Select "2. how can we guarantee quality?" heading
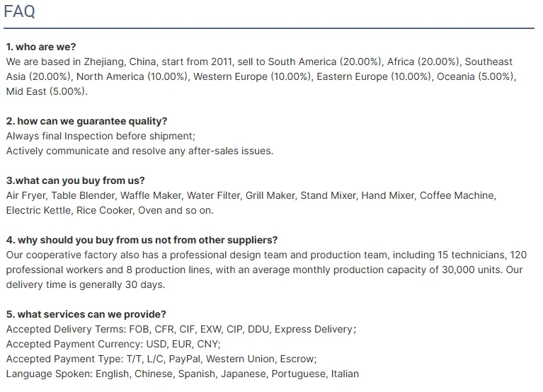This screenshot has height=392, width=543. click(x=86, y=121)
